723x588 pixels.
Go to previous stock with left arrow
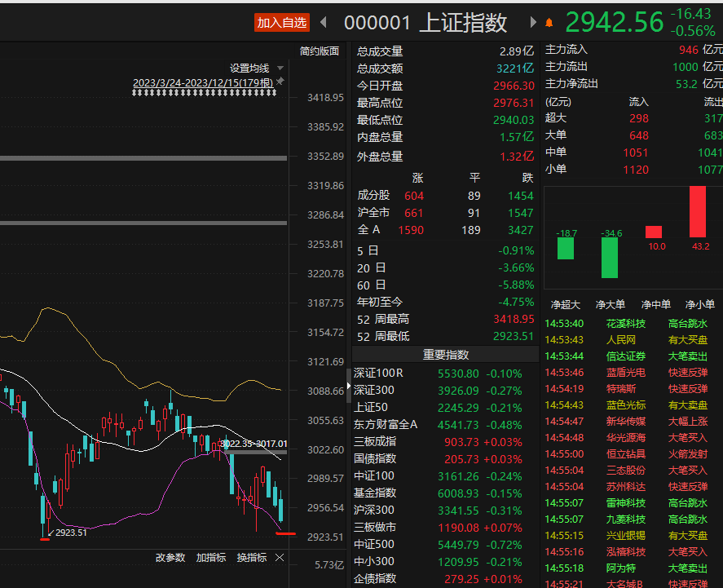(x=324, y=22)
